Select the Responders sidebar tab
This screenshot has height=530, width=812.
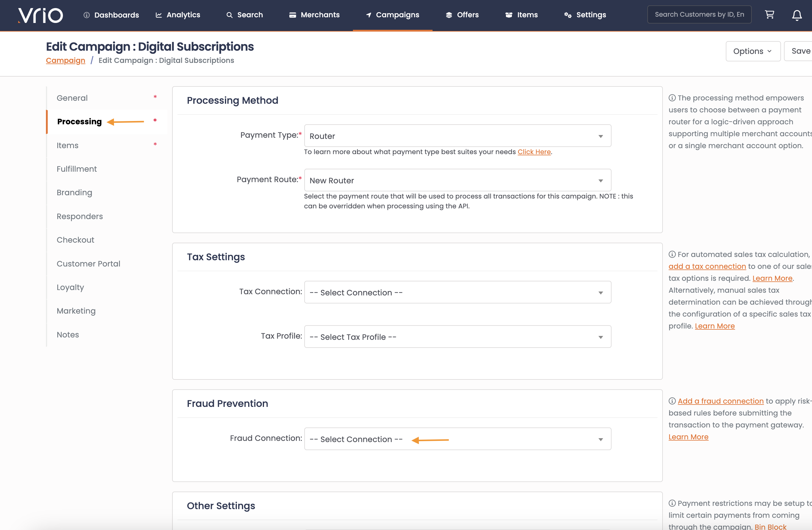107,216
